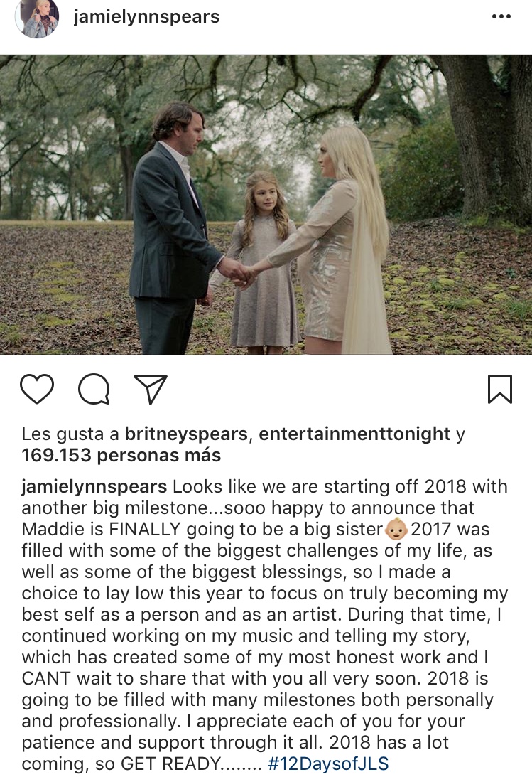
Task: Open jamielynnspears profile from post header
Action: pos(146,17)
